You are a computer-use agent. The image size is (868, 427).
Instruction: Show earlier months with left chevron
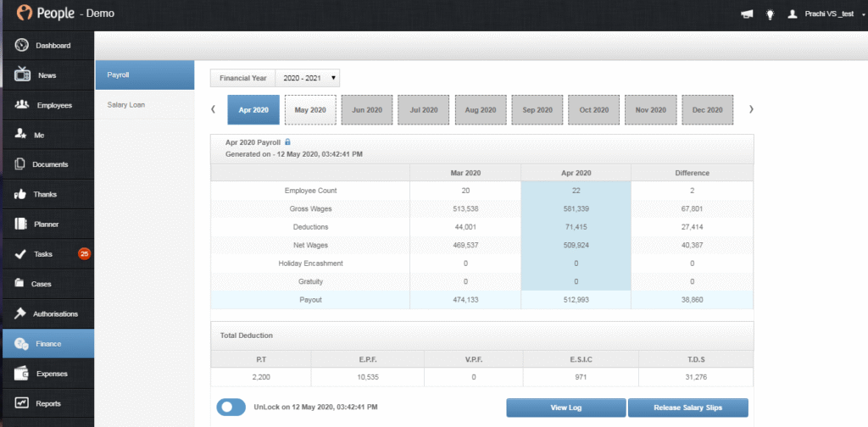coord(214,109)
